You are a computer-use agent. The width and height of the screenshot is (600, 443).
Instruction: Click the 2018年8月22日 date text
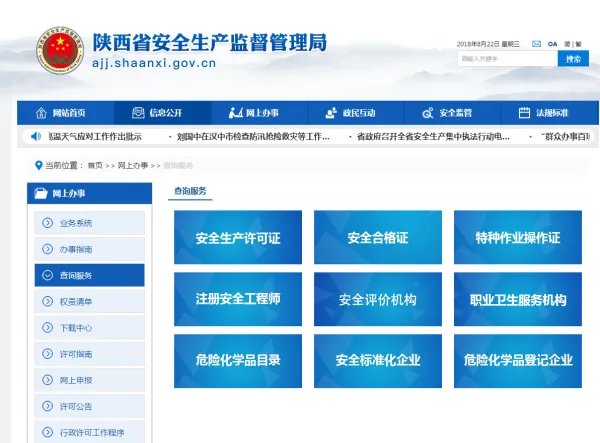[x=478, y=44]
